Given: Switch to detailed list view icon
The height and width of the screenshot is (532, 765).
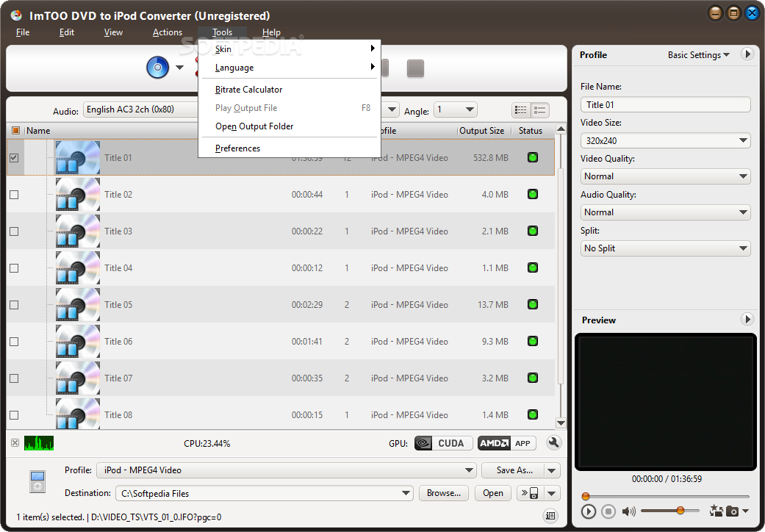Looking at the screenshot, I should pyautogui.click(x=539, y=110).
